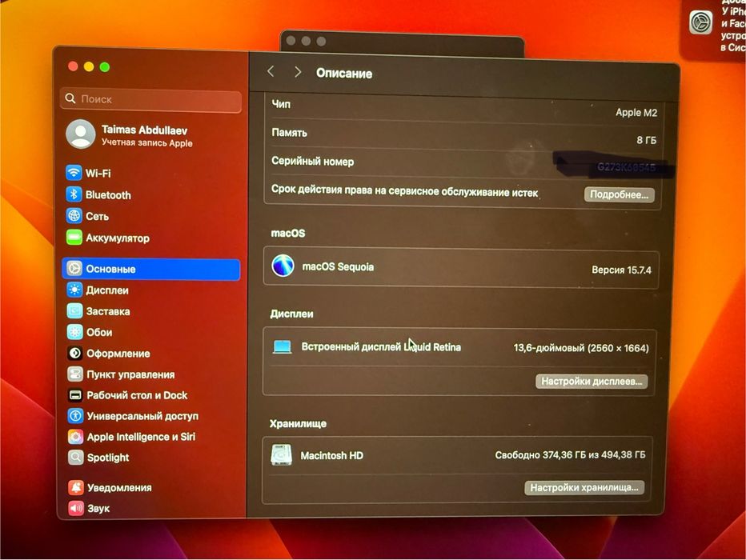The height and width of the screenshot is (560, 746).
Task: Click the macOS Sequoia logo icon
Action: click(x=283, y=266)
